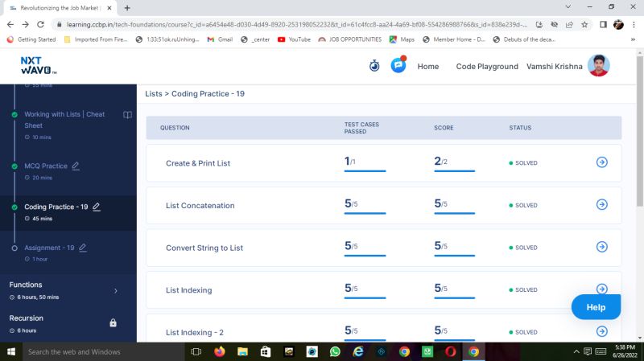Screen dimensions: 644x361
Task: Click the timer stopwatch icon in header
Action: pyautogui.click(x=374, y=66)
